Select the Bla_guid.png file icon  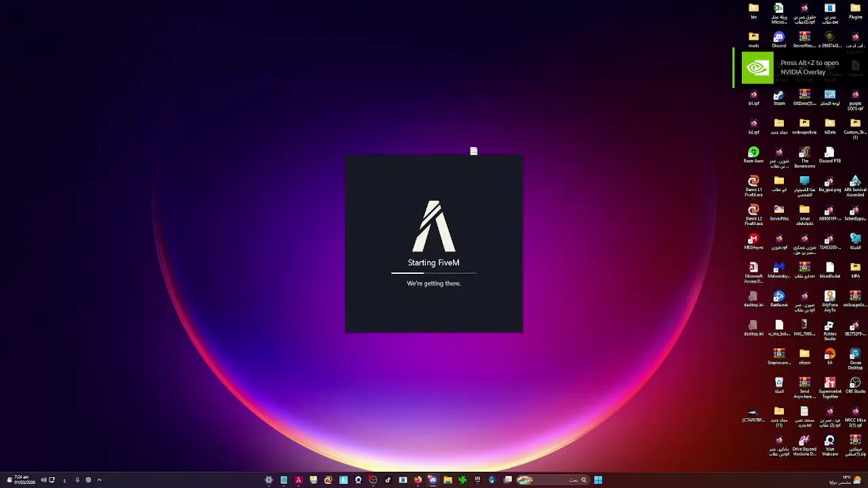tap(829, 184)
